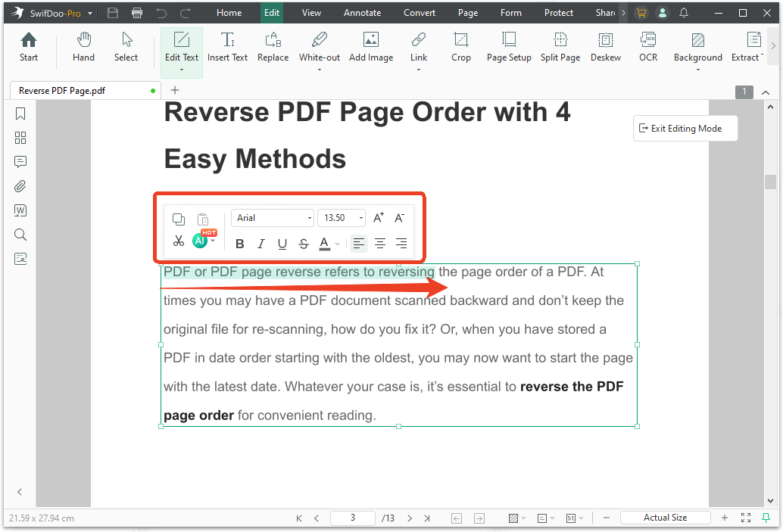The height and width of the screenshot is (532, 783).
Task: Increase the font size with A+
Action: pyautogui.click(x=379, y=218)
